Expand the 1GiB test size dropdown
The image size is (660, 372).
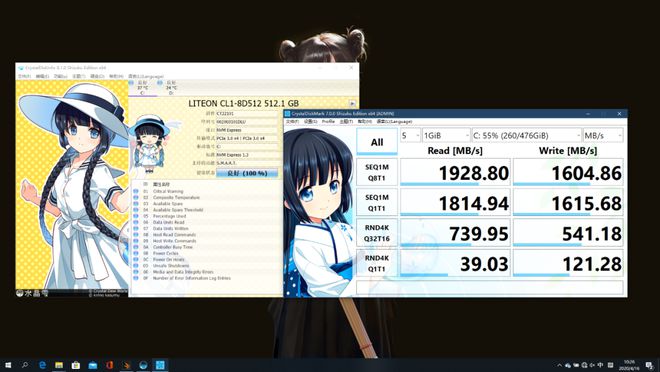click(x=446, y=136)
